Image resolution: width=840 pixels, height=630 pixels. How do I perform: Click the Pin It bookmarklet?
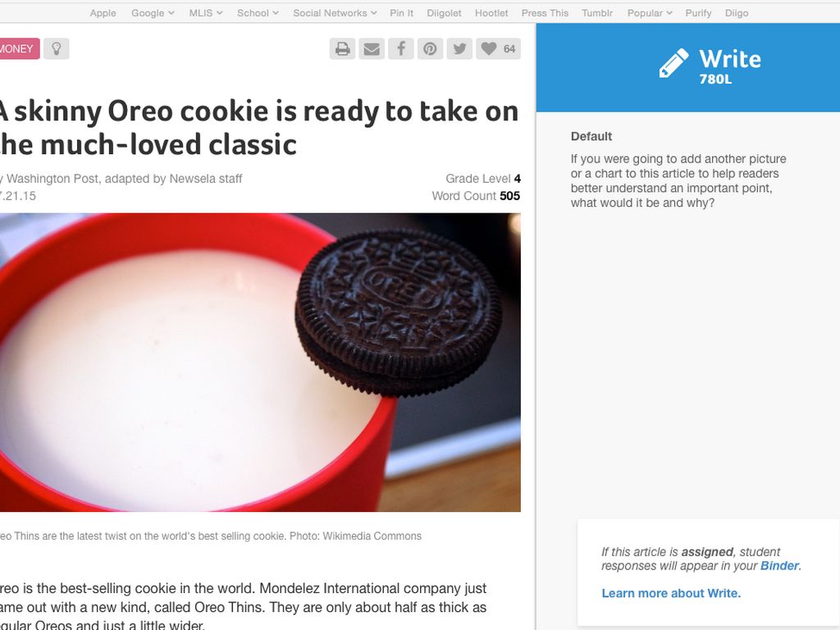401,13
